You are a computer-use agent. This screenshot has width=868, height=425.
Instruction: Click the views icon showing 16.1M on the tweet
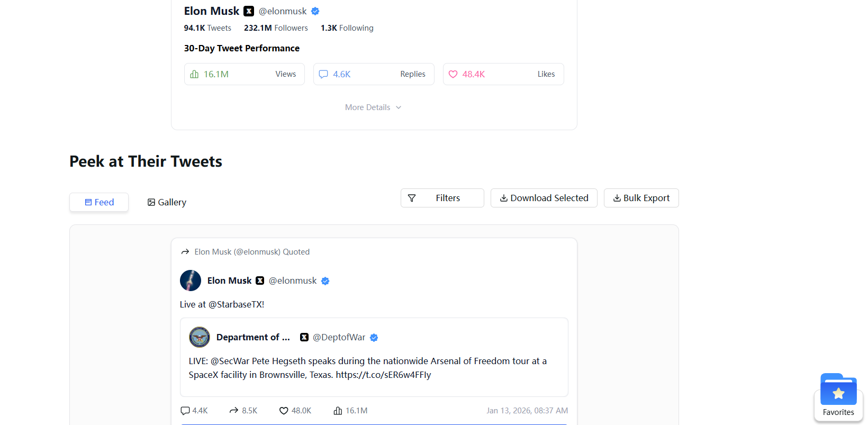click(338, 410)
